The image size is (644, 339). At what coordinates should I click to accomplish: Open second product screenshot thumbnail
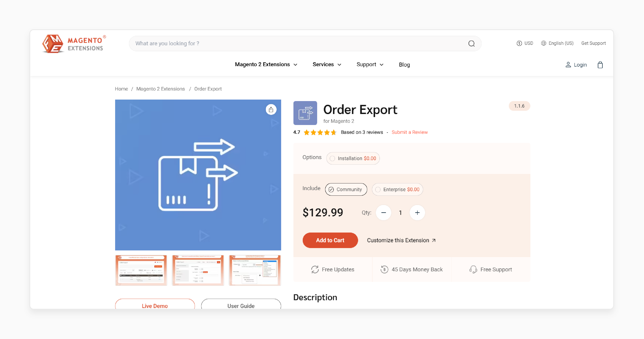[198, 270]
